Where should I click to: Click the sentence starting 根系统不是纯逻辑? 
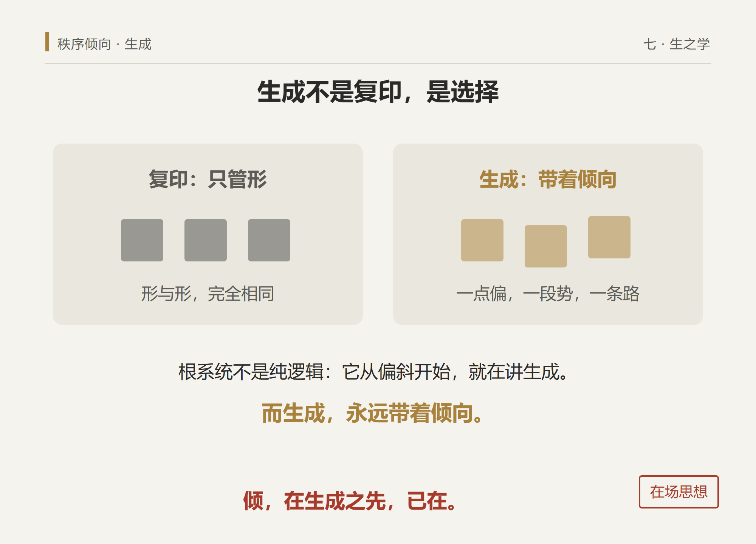click(374, 372)
